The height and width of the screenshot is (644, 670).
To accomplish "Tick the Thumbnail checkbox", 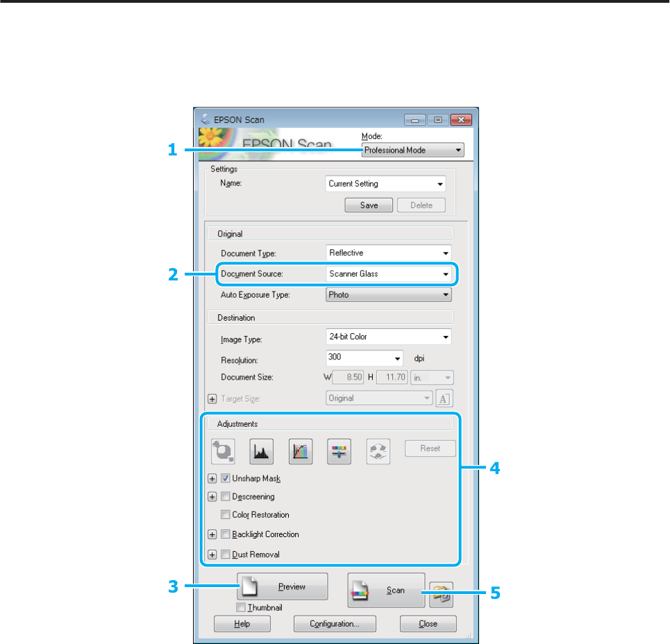I will [240, 607].
